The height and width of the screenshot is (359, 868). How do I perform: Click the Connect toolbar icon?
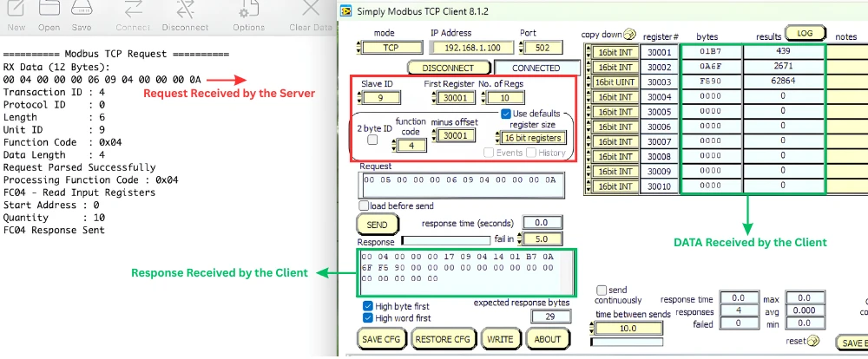(x=133, y=9)
